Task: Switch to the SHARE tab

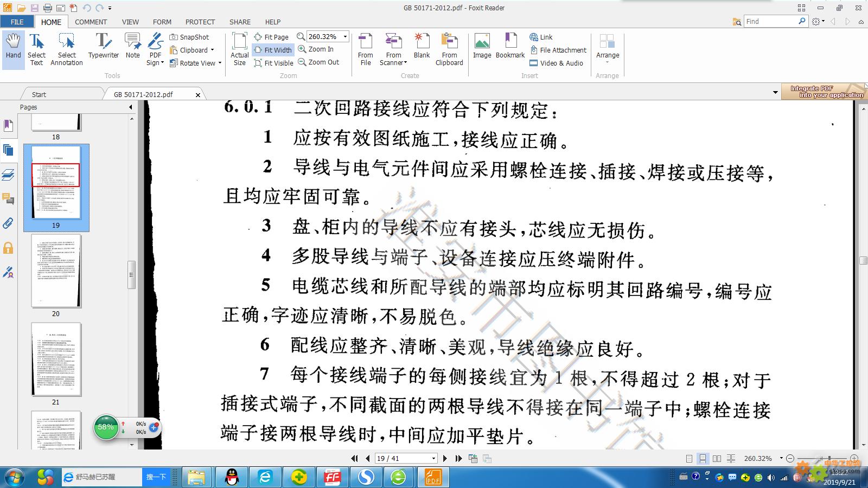Action: pyautogui.click(x=240, y=22)
